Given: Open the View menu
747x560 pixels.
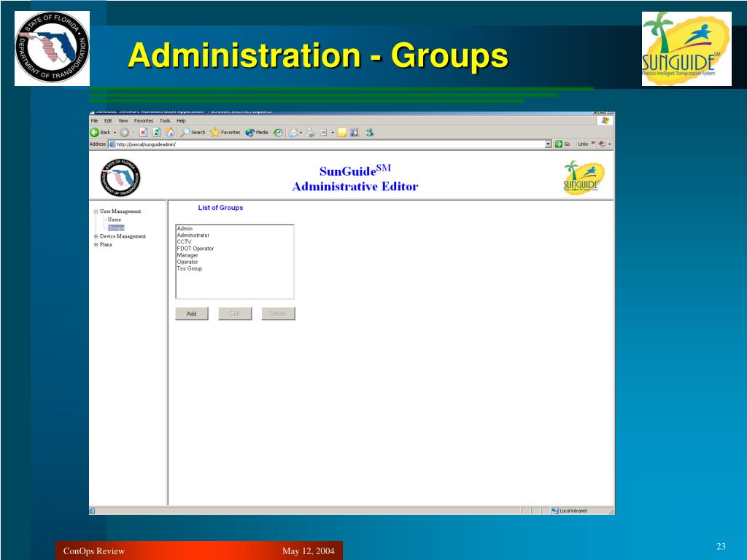Looking at the screenshot, I should coord(123,121).
